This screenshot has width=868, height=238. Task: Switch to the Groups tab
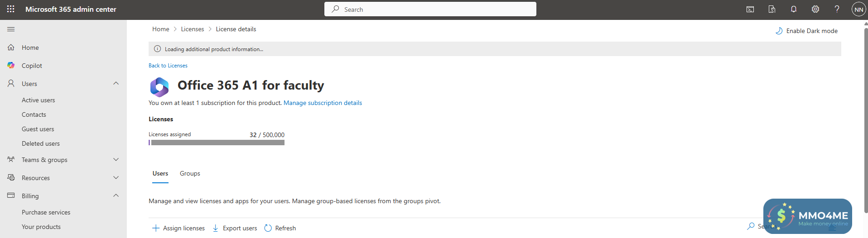point(190,173)
